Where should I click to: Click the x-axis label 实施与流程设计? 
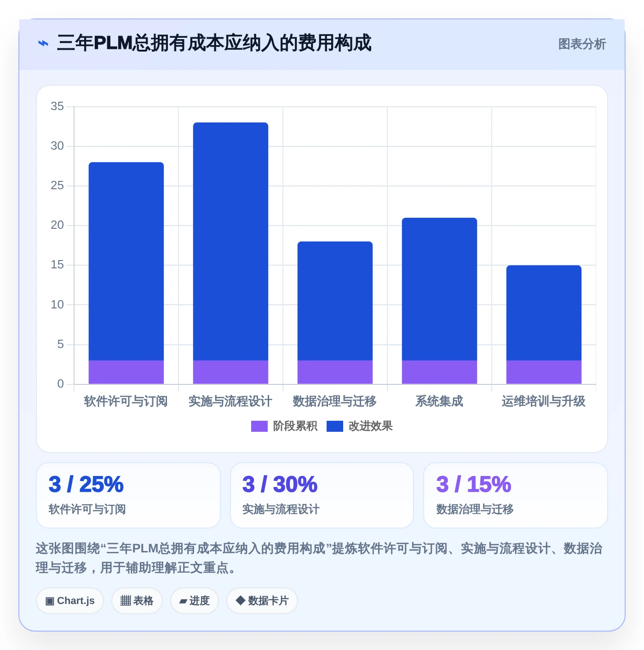tap(230, 401)
